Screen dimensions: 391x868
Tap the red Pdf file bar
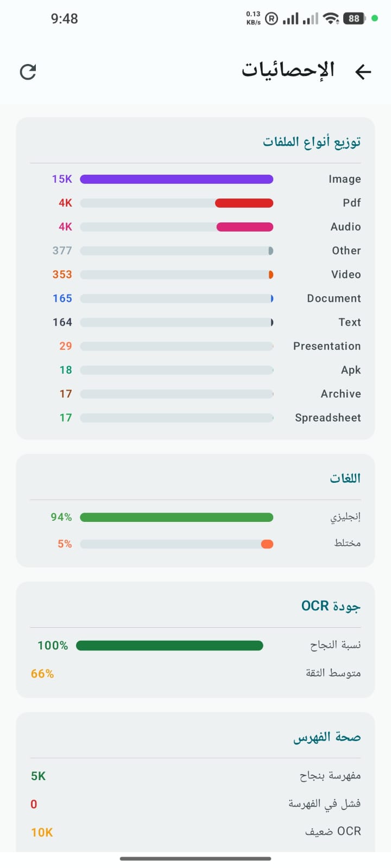[x=244, y=203]
